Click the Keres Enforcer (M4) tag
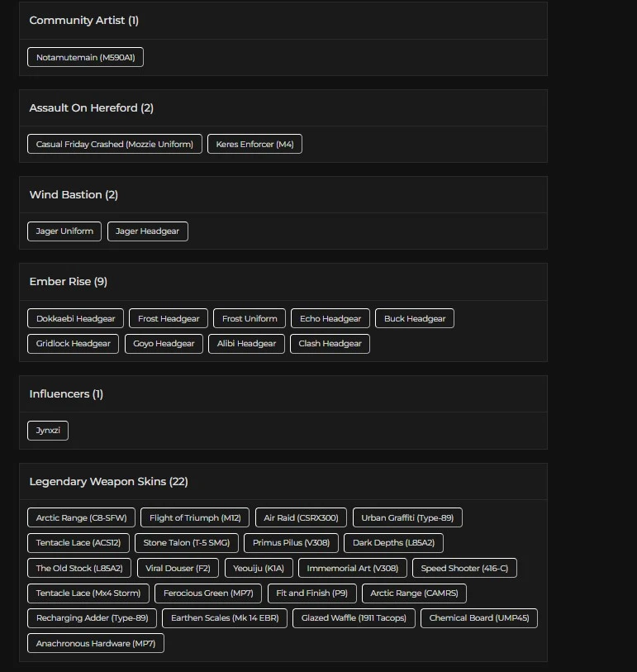This screenshot has height=672, width=637. 254,144
